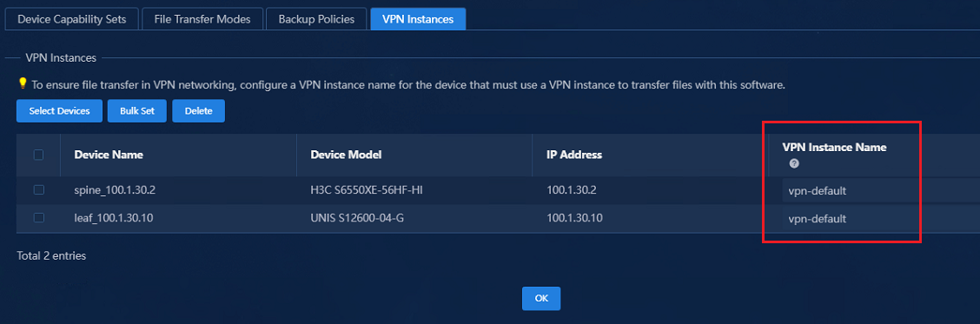Select the VPN Instances tab
The height and width of the screenshot is (324, 980).
pos(418,19)
